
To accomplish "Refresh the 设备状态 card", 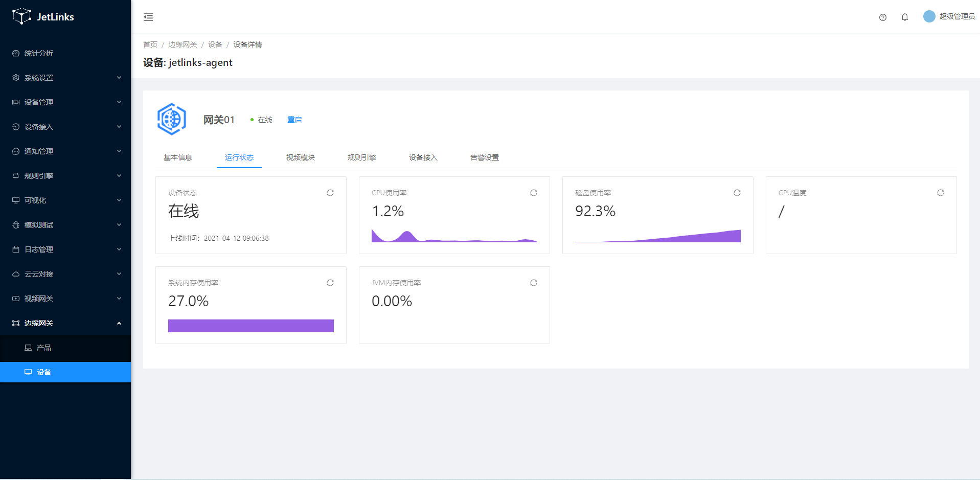I will [330, 193].
